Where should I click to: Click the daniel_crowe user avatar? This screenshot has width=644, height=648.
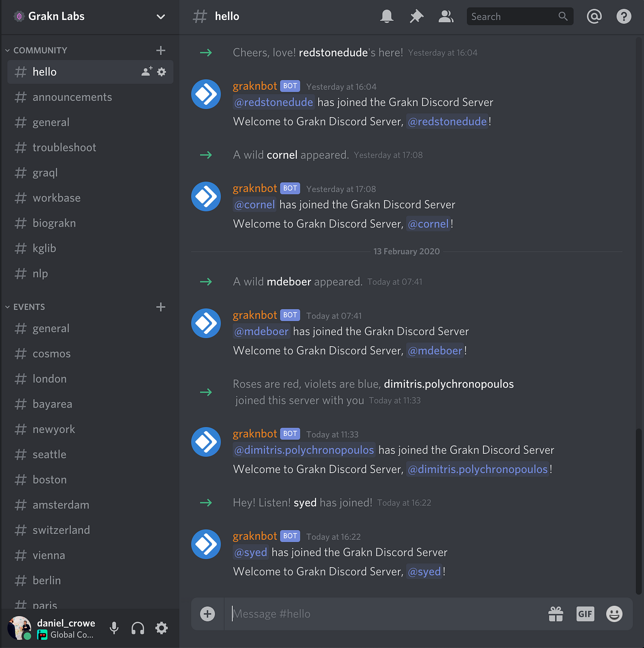pyautogui.click(x=19, y=628)
